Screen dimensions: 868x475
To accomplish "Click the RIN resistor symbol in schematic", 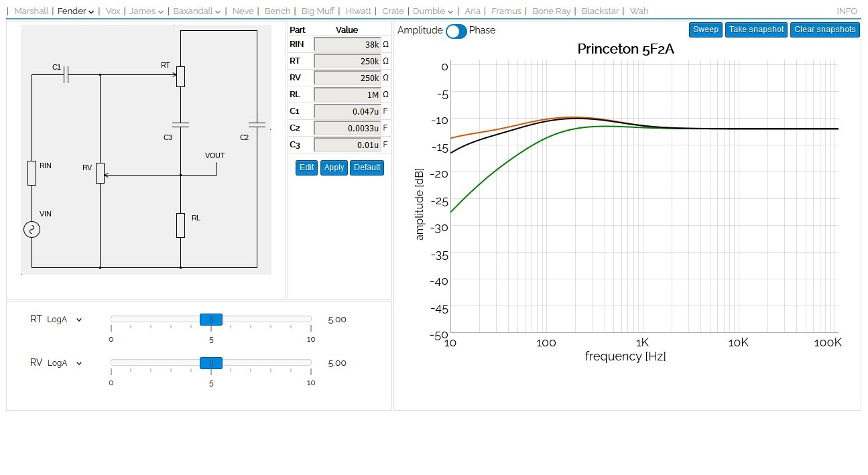I will (32, 173).
